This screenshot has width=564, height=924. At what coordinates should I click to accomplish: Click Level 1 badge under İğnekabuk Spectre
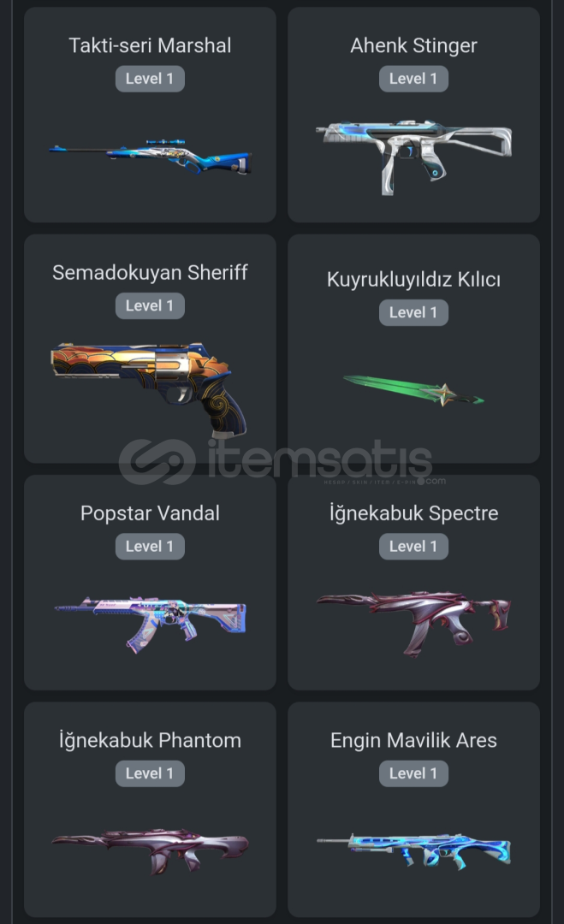point(413,546)
